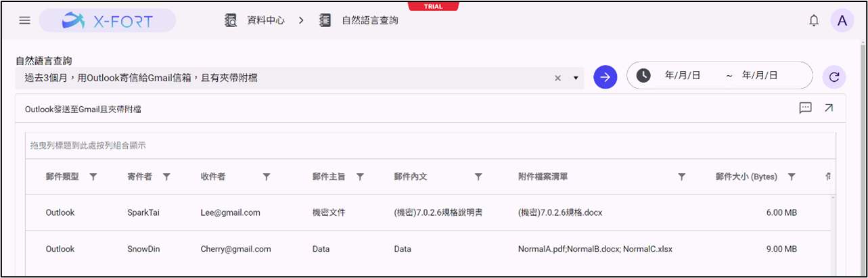Click the 9.00 MB size cell

click(781, 249)
